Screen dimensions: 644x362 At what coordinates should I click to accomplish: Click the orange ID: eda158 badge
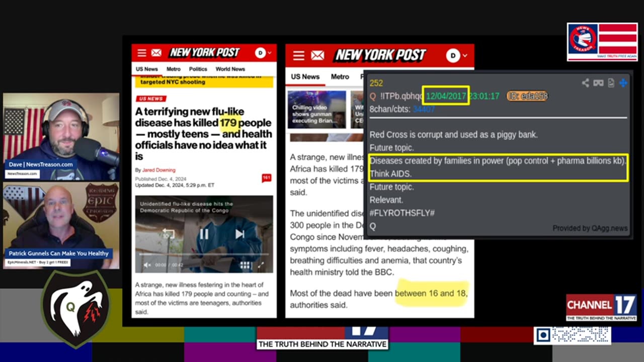coord(527,96)
